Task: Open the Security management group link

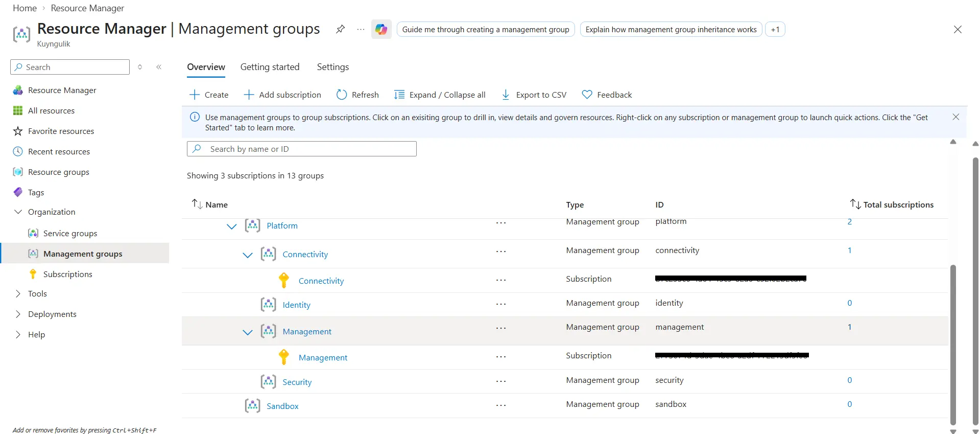Action: click(x=297, y=382)
